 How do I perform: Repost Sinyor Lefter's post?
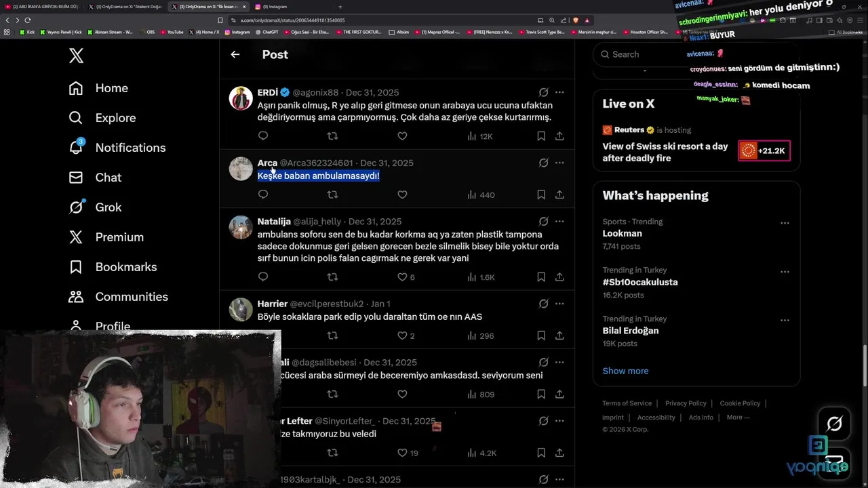332,453
